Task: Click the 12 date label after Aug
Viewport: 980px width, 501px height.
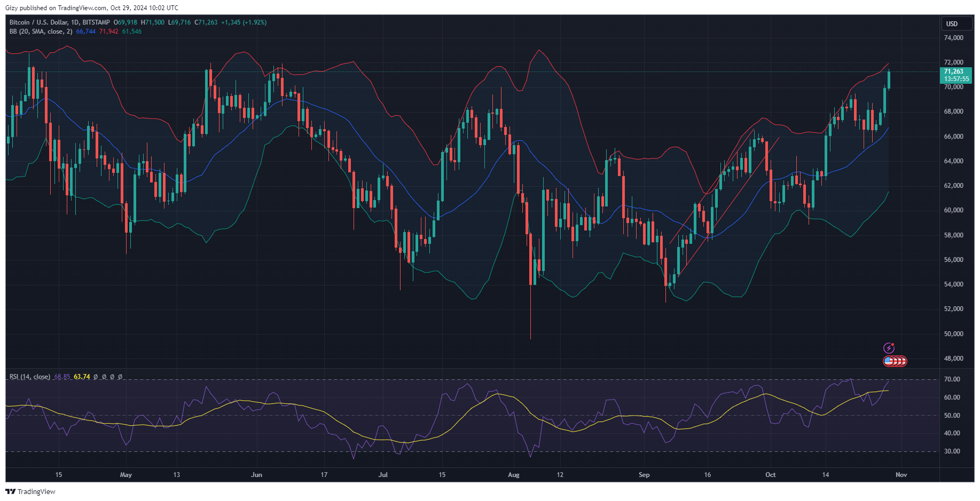Action: click(x=560, y=475)
